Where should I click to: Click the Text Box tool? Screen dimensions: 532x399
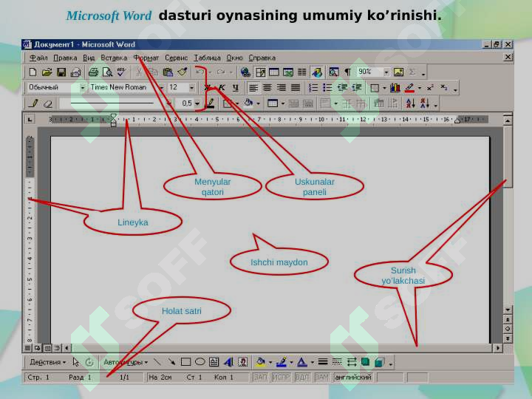click(x=214, y=362)
